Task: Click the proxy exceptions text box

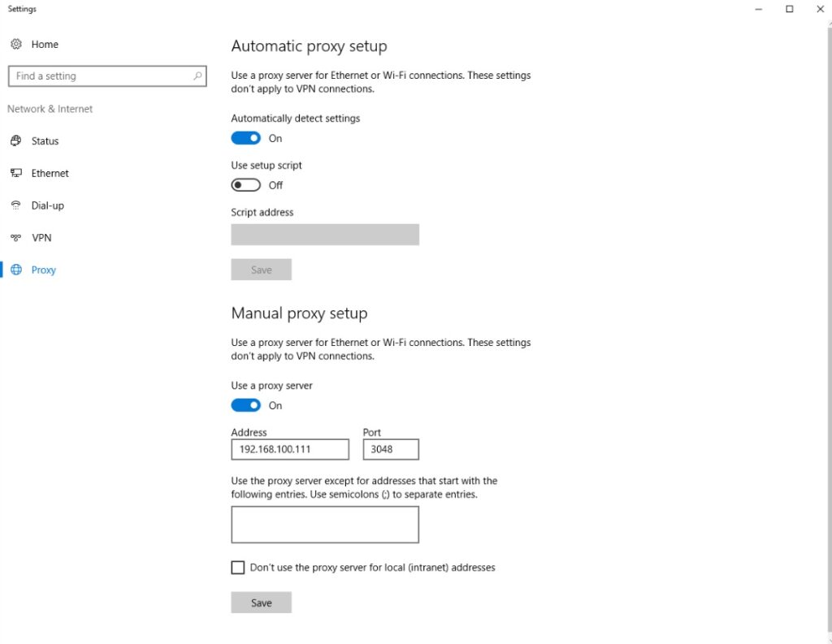Action: point(325,525)
